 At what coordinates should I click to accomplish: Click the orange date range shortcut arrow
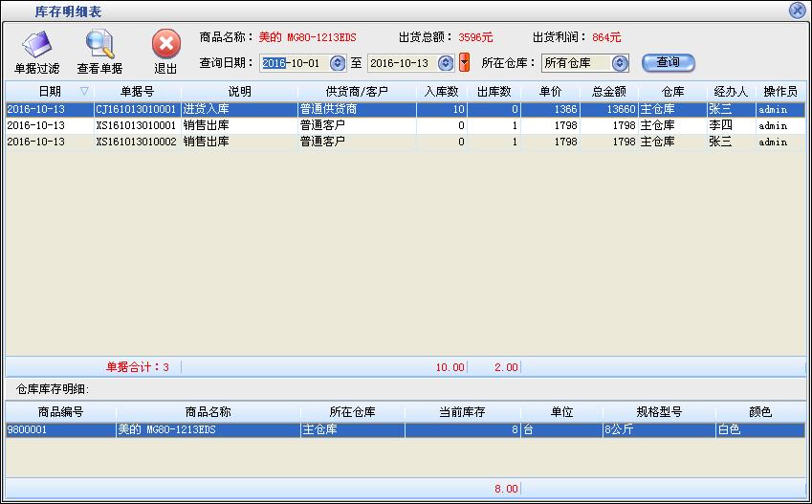click(x=465, y=63)
